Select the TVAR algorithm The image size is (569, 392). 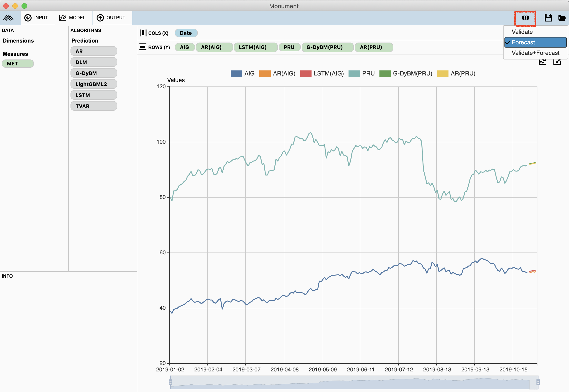click(94, 106)
